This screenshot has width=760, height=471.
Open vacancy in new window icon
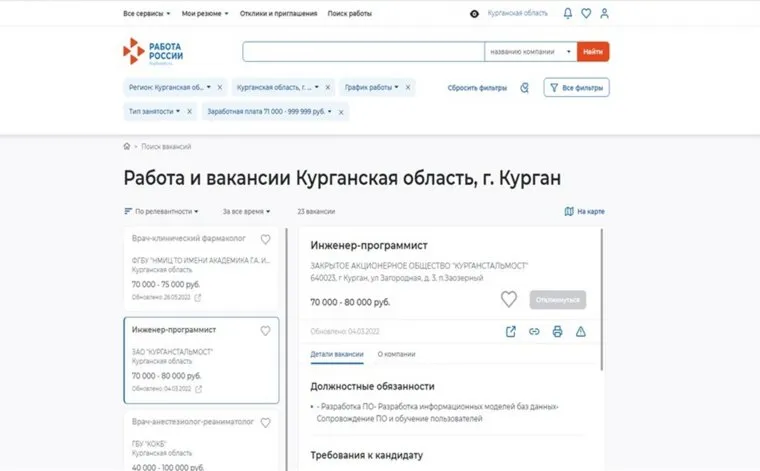point(511,331)
